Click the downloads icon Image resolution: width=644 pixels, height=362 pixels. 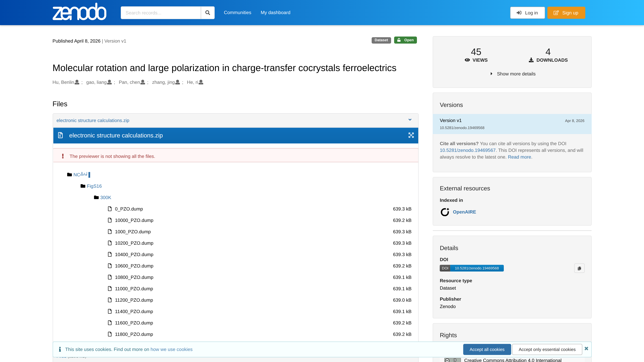(x=531, y=60)
